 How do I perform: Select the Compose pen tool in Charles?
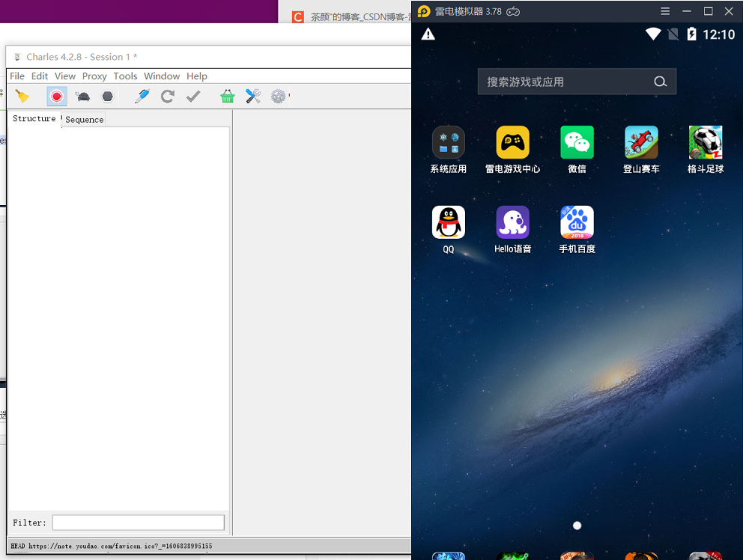coord(142,96)
